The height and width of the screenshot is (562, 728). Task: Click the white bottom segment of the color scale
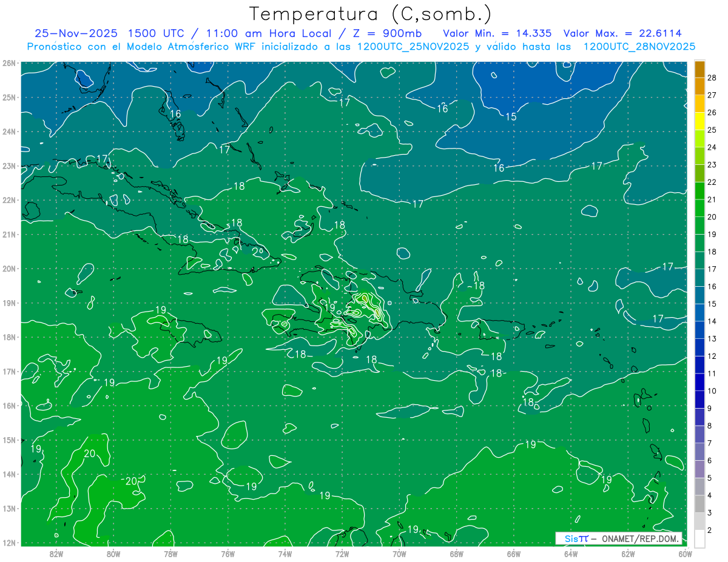699,538
